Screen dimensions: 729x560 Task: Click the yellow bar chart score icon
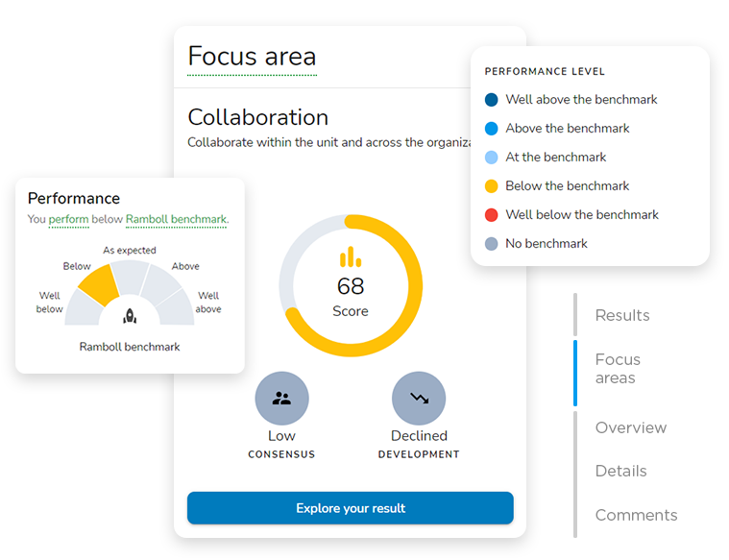click(x=351, y=257)
